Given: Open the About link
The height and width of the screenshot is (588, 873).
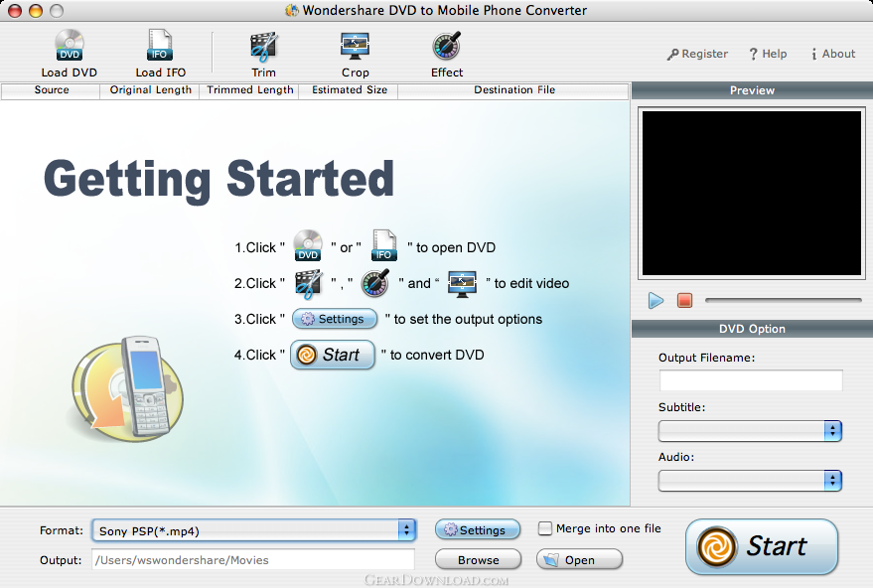Looking at the screenshot, I should pos(833,54).
